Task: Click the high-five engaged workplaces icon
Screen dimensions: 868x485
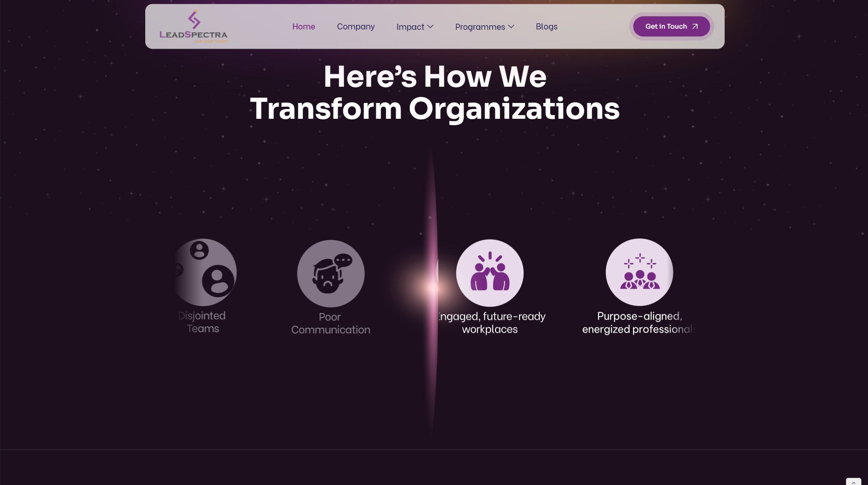Action: (490, 273)
